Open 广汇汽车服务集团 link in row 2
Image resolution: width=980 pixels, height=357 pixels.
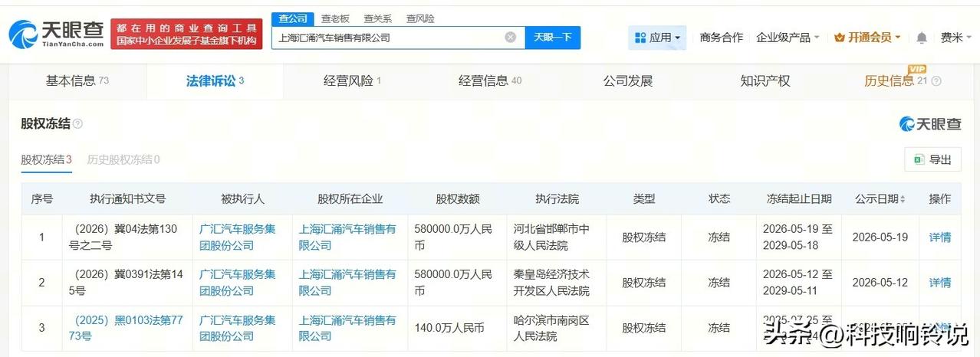(238, 283)
